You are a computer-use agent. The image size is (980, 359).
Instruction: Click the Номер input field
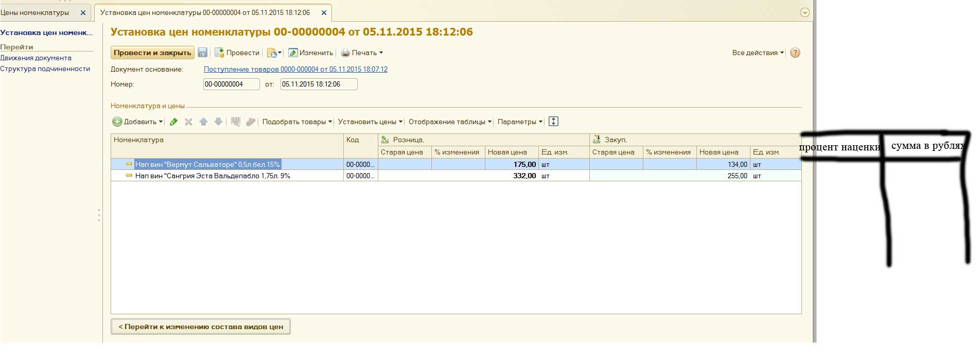click(x=231, y=84)
